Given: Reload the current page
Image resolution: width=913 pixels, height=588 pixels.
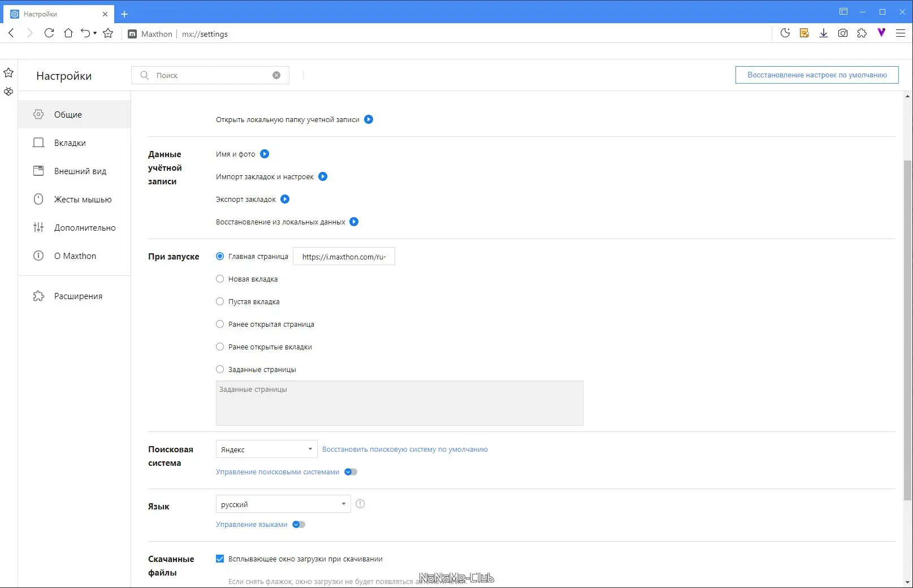Looking at the screenshot, I should tap(49, 33).
